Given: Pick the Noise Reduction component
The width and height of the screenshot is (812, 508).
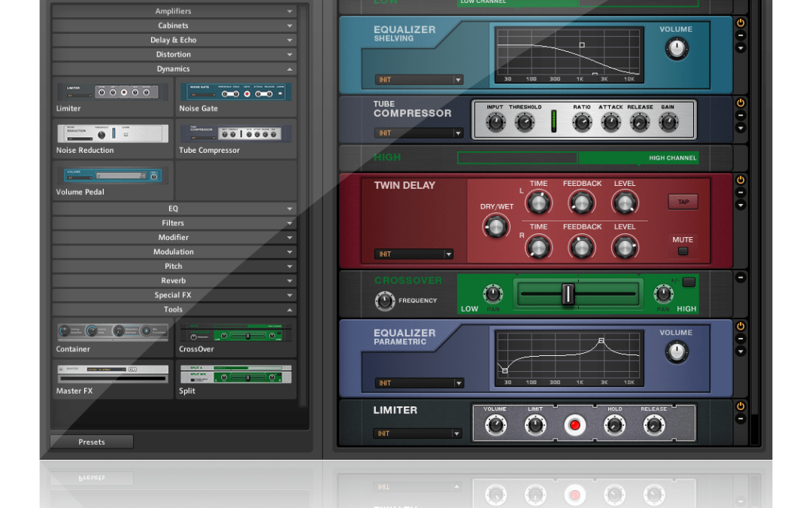Looking at the screenshot, I should click(112, 134).
